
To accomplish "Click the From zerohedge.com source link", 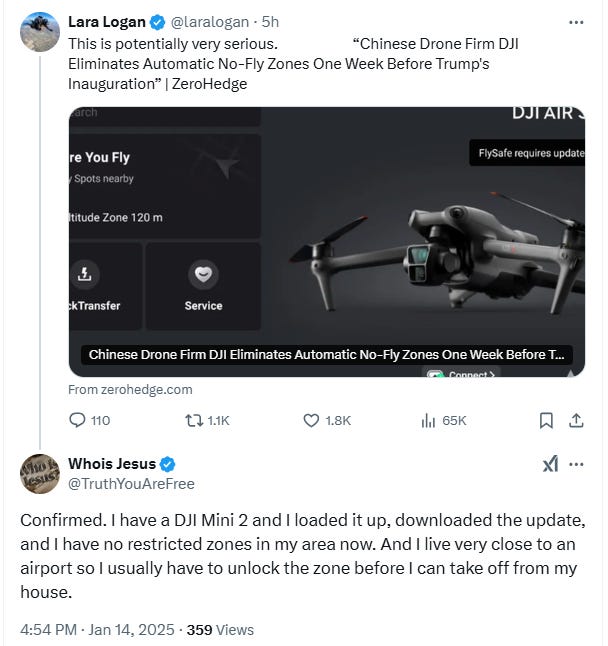I will (130, 389).
